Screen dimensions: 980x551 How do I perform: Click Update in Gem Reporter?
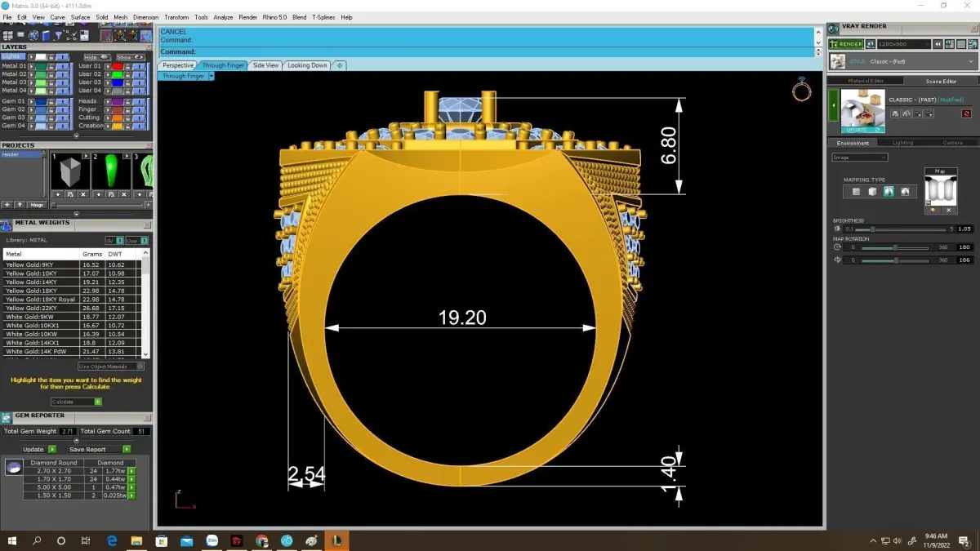coord(38,449)
